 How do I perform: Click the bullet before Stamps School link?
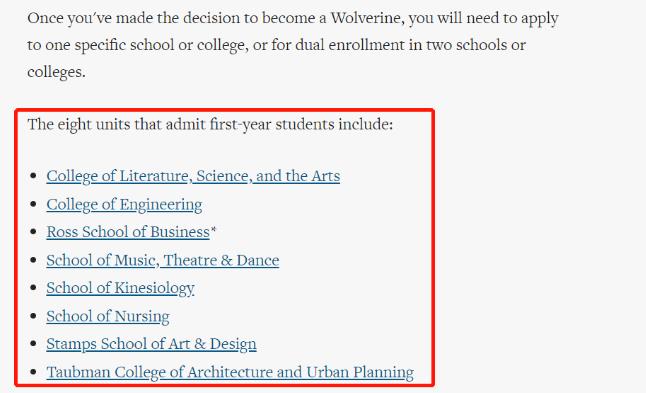tap(33, 344)
